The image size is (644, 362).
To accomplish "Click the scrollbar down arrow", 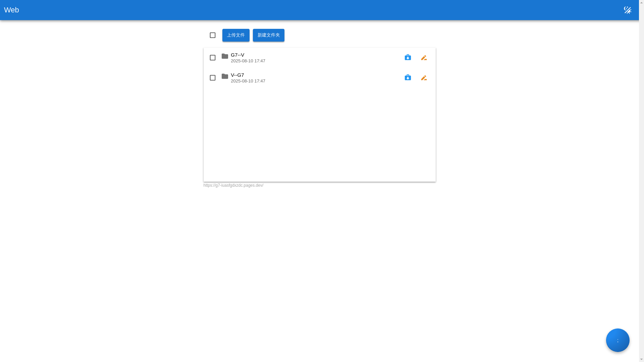I will pos(641,359).
